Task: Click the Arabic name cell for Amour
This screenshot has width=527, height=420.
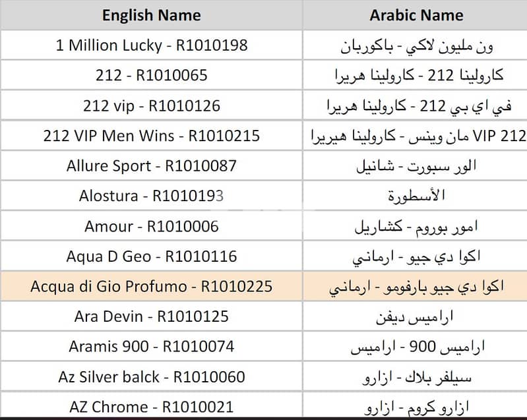Action: coord(416,226)
